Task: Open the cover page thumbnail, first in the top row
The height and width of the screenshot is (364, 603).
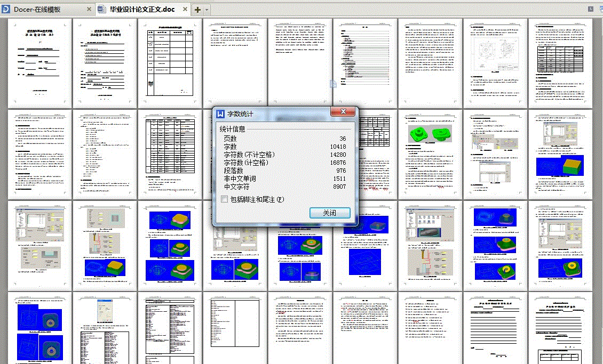Action: [x=40, y=63]
